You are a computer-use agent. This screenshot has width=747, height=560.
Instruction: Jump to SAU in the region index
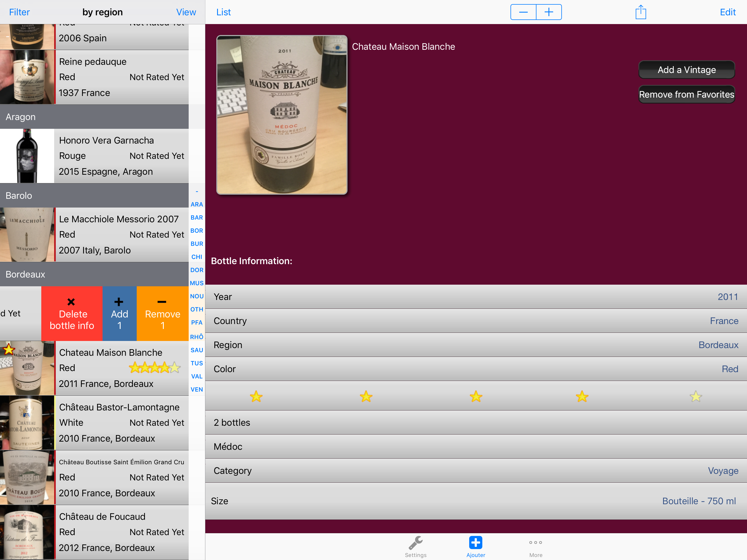(x=197, y=350)
